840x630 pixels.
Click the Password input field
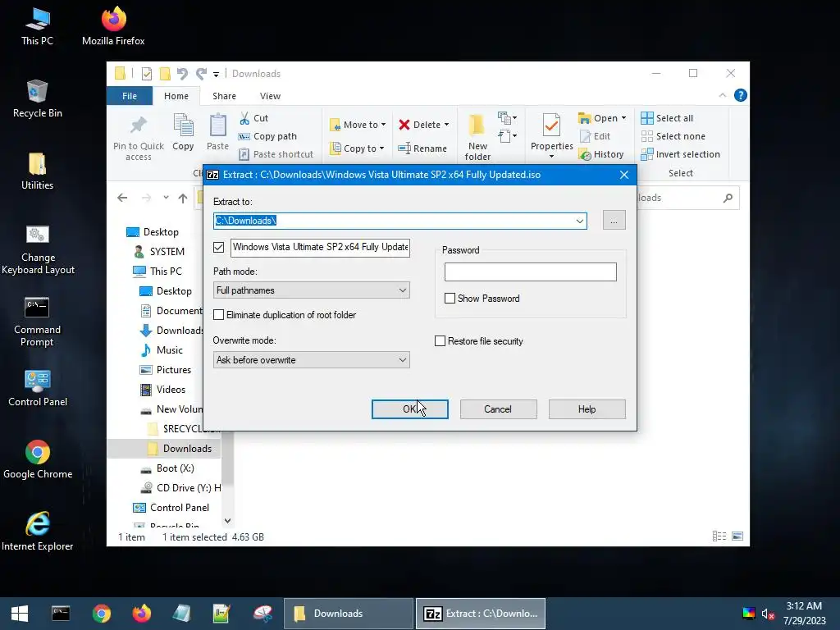point(531,272)
